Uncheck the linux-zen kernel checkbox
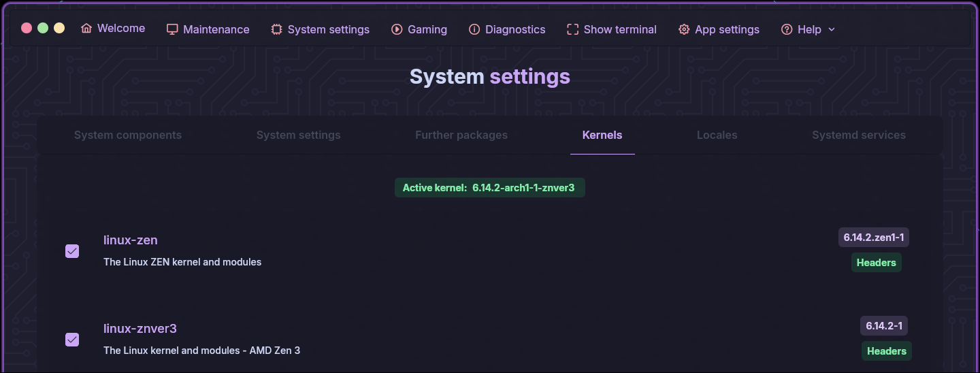This screenshot has height=373, width=980. (72, 251)
